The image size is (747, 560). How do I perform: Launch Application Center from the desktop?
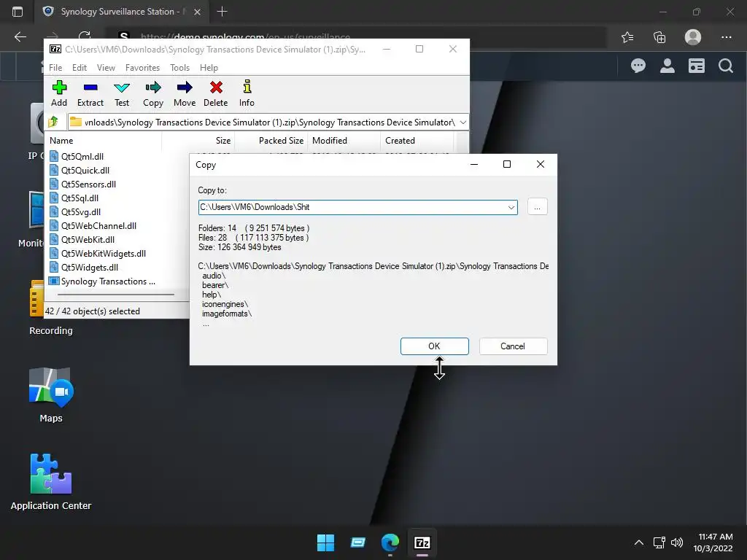[x=51, y=482]
